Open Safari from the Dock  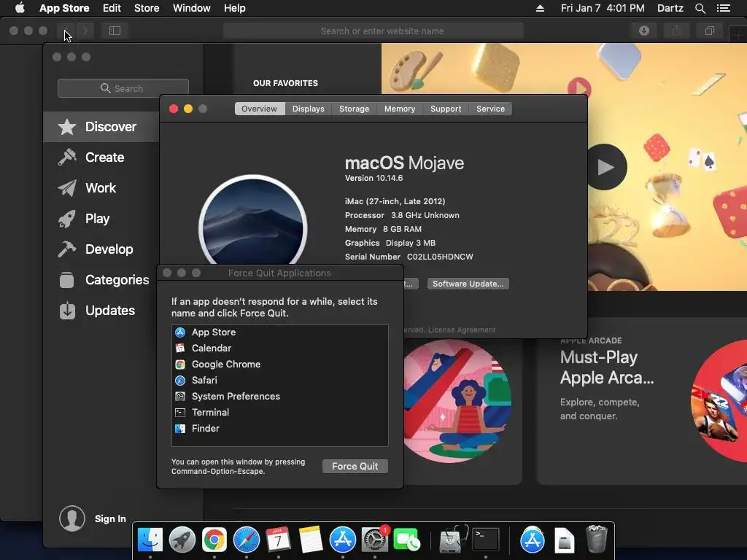[247, 540]
